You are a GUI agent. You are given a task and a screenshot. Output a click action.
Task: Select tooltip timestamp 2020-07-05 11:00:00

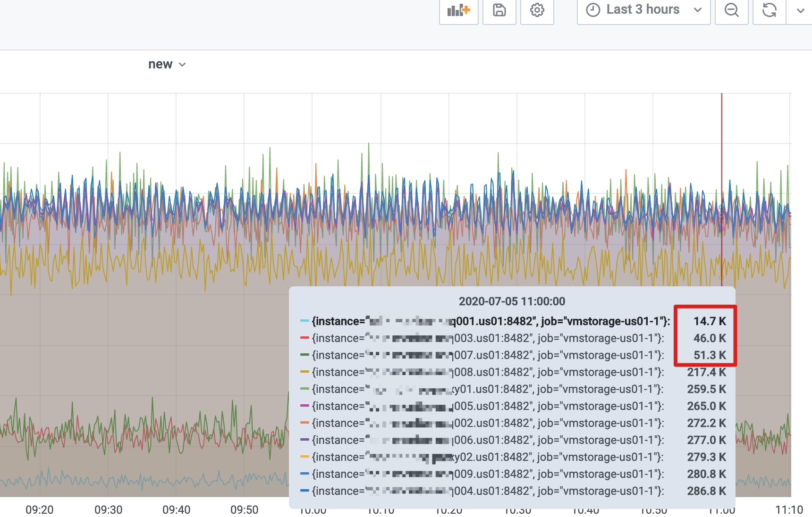pyautogui.click(x=512, y=301)
